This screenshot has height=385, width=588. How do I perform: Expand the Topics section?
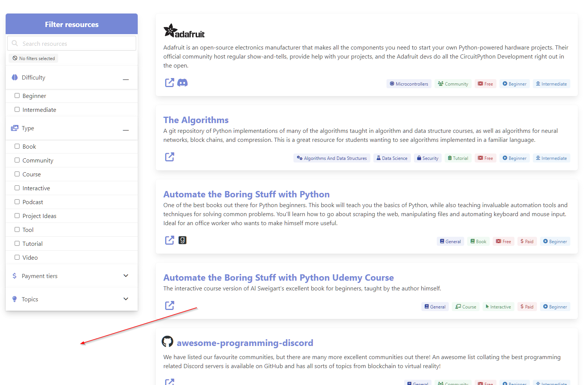point(126,299)
